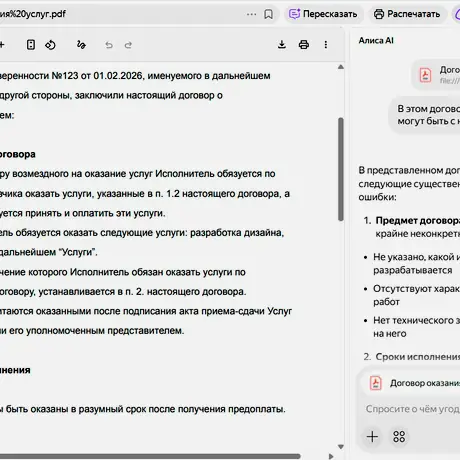This screenshot has width=460, height=460.
Task: Click the scroll down arrow of PDF
Action: click(341, 447)
